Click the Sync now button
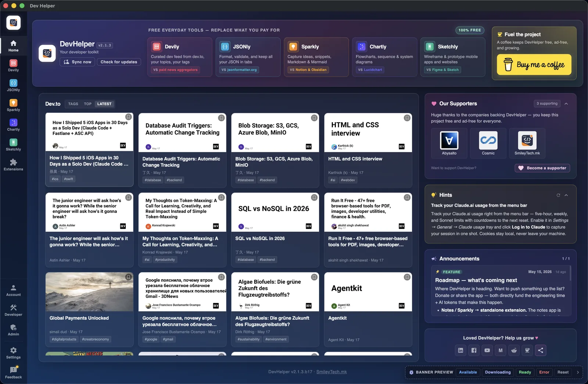The width and height of the screenshot is (588, 384). tap(78, 62)
